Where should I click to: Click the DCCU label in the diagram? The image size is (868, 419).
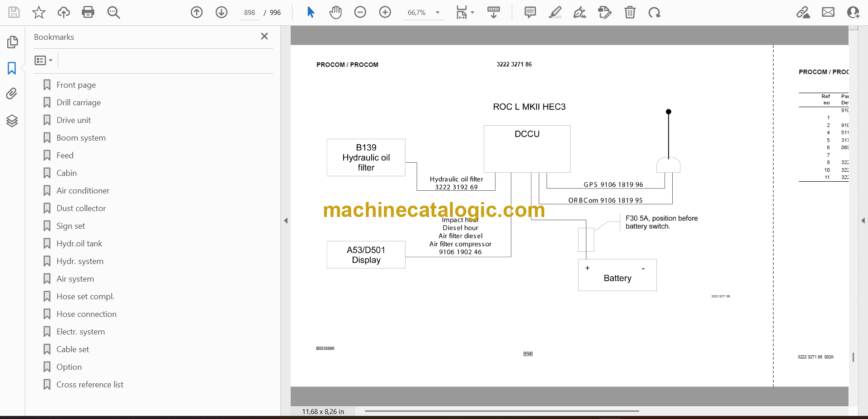click(x=527, y=134)
